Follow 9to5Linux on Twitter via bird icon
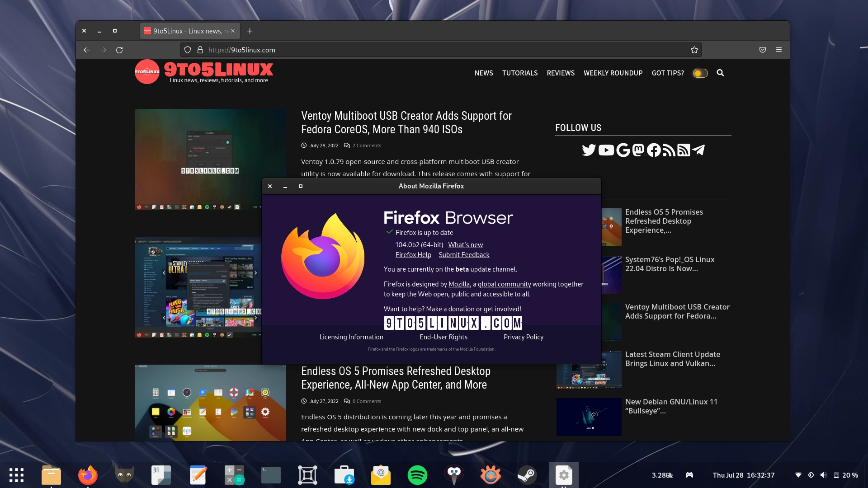The image size is (868, 488). (589, 150)
